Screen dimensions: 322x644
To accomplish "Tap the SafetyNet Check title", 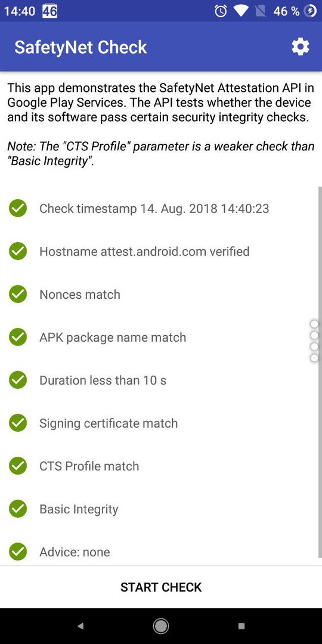I will point(80,47).
